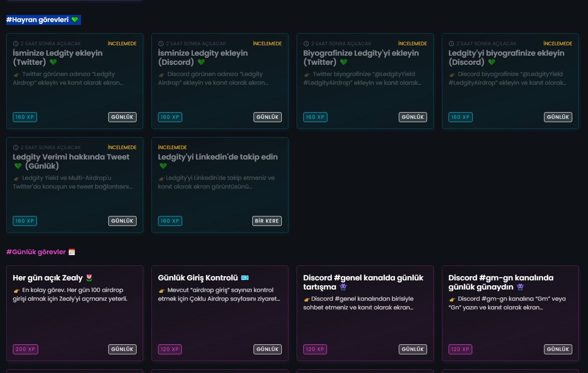
Task: Click the clock icon on the İsminize Ledgity ekleyin (Twitter) card
Action: tap(16, 44)
